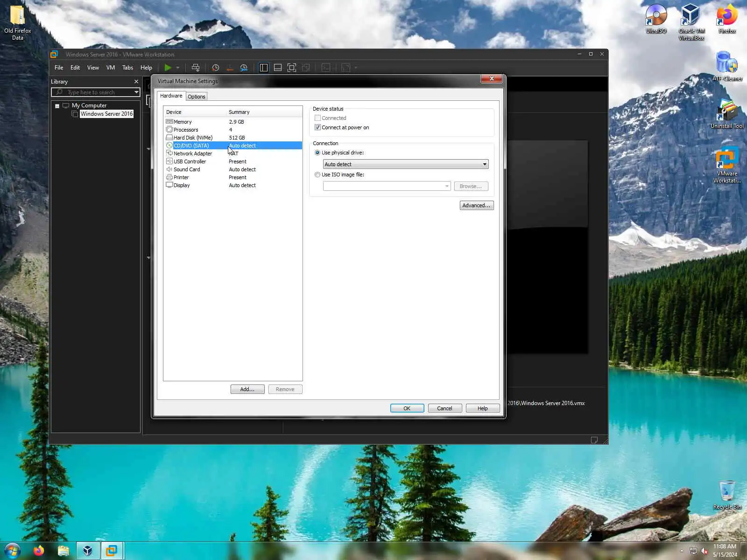The image size is (747, 560).
Task: Click the muted volume tray icon
Action: click(705, 551)
